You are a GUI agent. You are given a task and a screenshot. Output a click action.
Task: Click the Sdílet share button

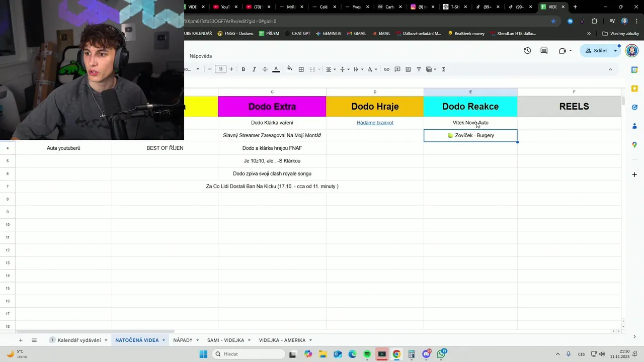click(x=596, y=51)
